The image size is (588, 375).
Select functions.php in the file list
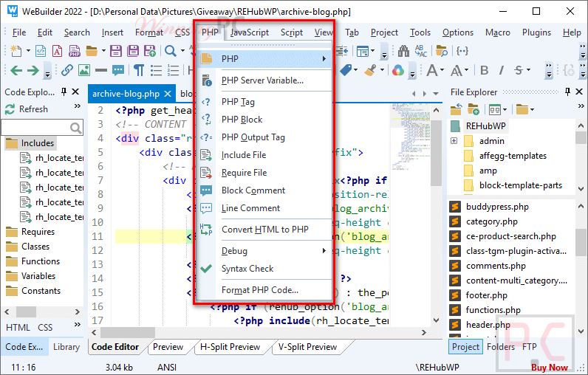click(x=493, y=310)
